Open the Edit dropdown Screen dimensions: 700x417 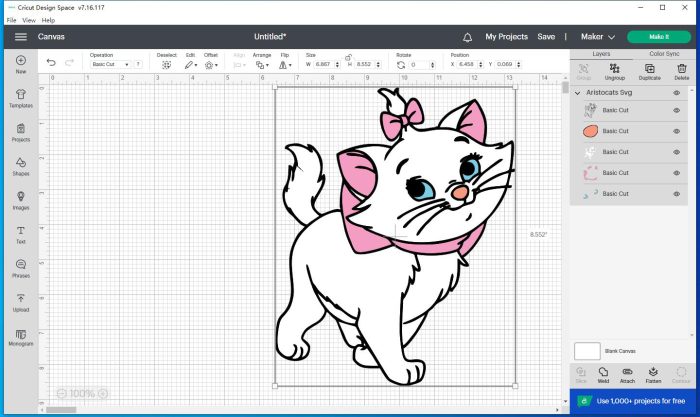pos(191,65)
